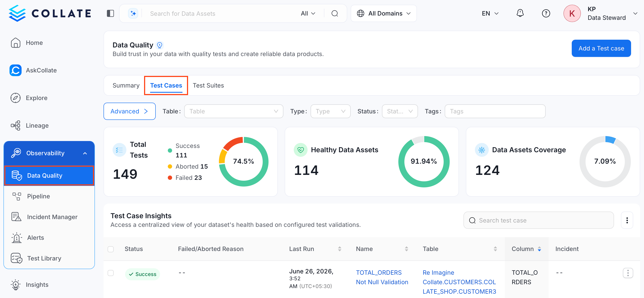This screenshot has height=298, width=644.
Task: Toggle the sidebar collapse icon
Action: [110, 13]
